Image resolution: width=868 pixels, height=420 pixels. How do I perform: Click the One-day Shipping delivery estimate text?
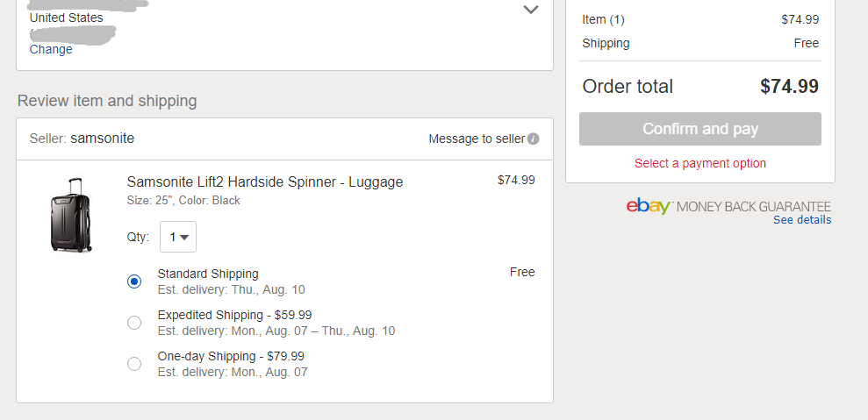pos(233,372)
